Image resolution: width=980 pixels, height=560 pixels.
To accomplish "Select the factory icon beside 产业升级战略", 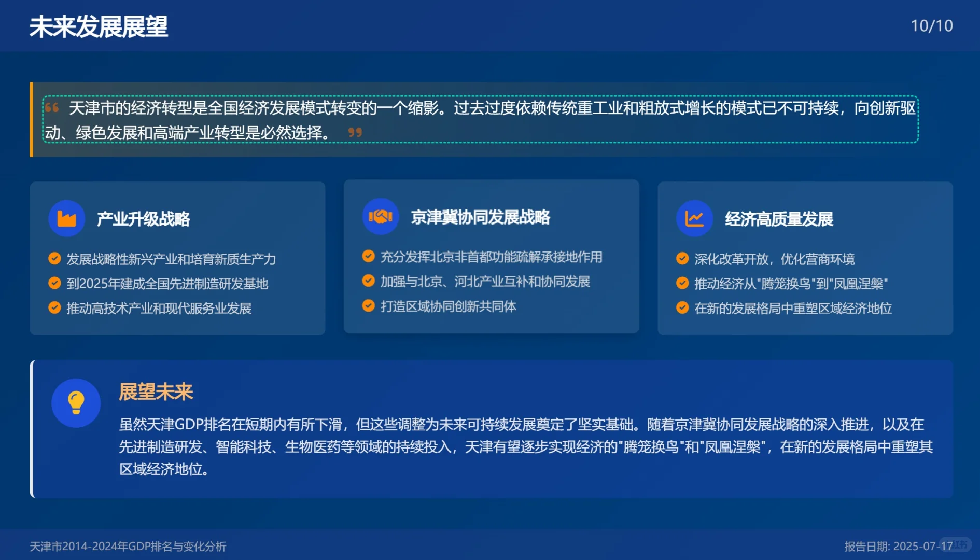I will point(66,218).
